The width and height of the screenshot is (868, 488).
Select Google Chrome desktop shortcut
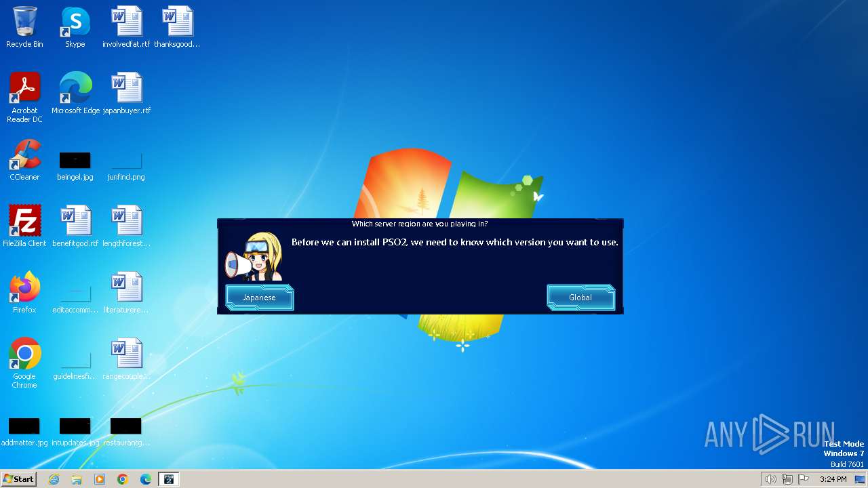pyautogui.click(x=24, y=363)
